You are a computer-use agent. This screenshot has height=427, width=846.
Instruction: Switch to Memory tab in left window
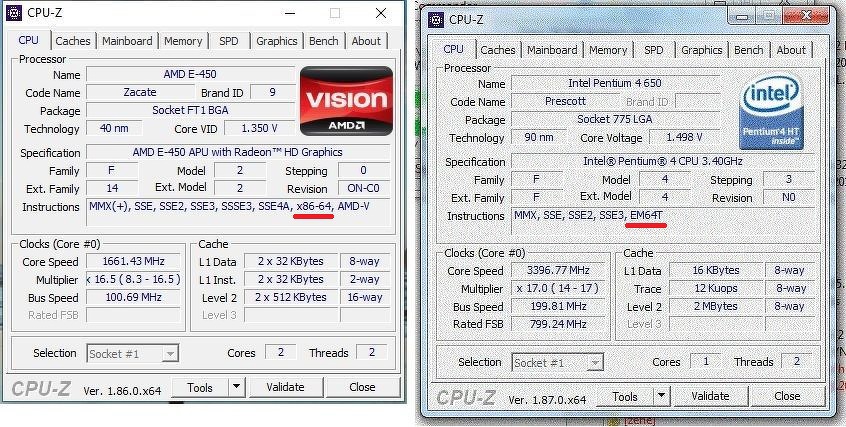(x=183, y=41)
